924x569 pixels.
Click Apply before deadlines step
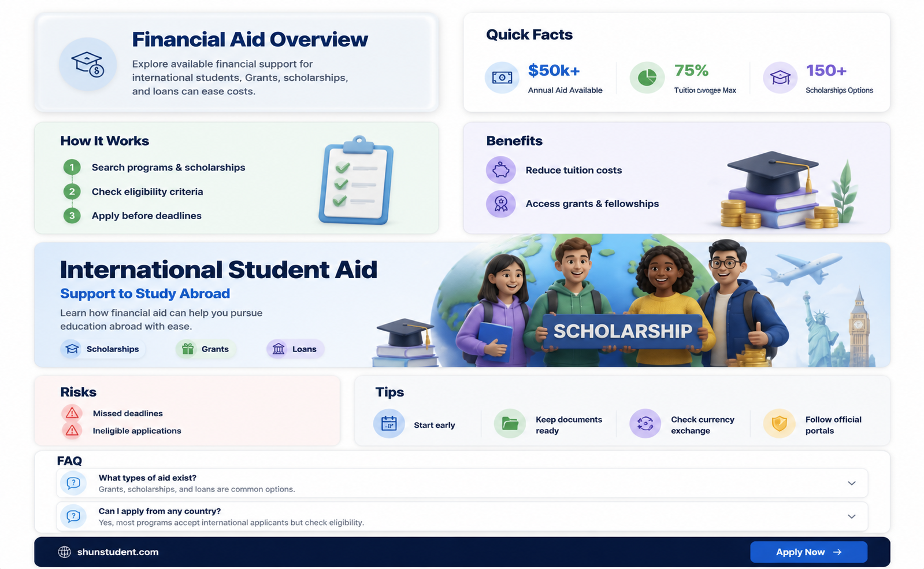pos(147,216)
